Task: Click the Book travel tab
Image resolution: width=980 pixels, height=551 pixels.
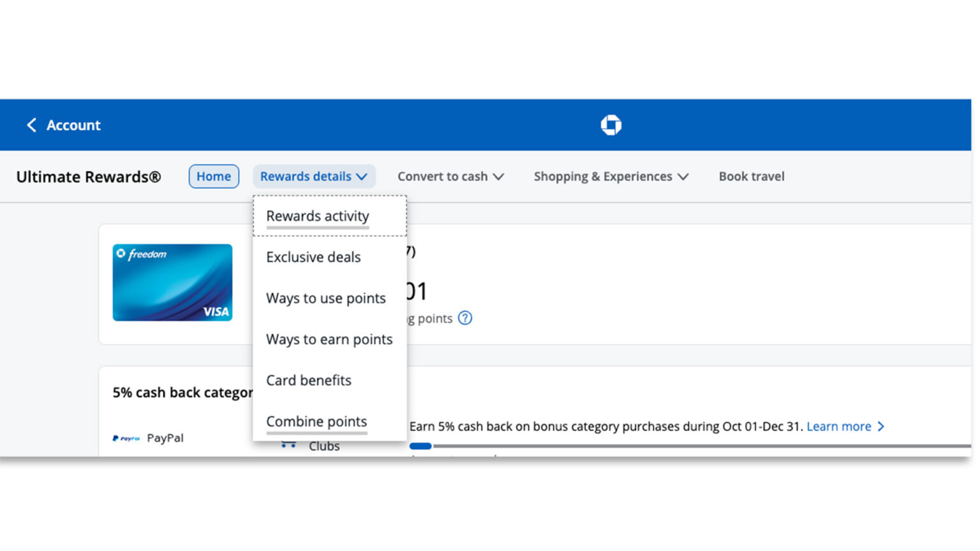Action: 752,176
